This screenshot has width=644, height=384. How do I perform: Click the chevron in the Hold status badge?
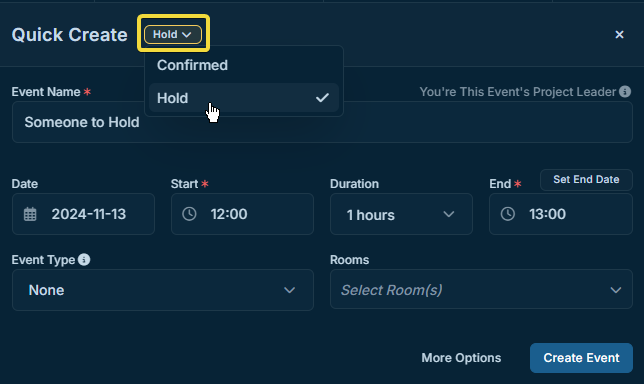tap(187, 34)
